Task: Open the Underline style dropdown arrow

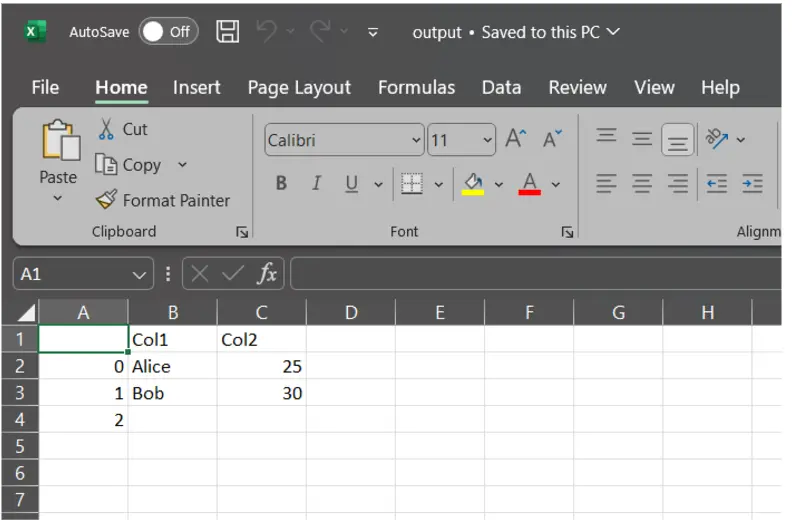Action: tap(378, 184)
